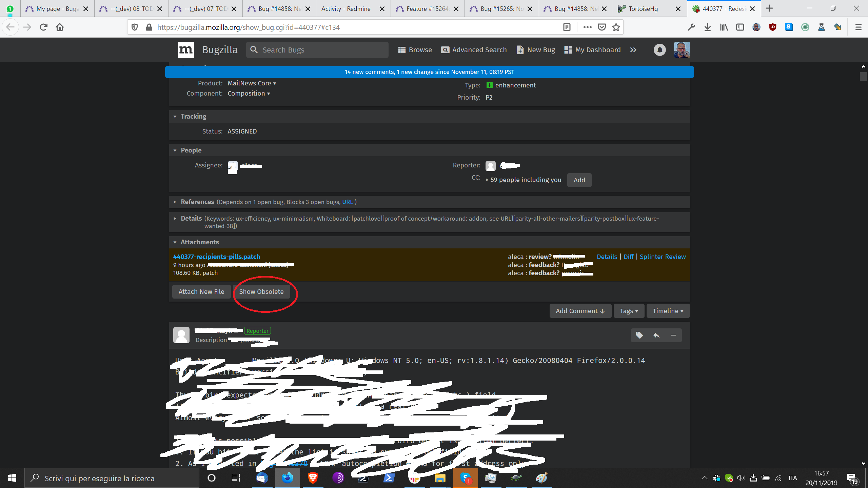Collapse the description comment
This screenshot has width=868, height=488.
coord(673,335)
